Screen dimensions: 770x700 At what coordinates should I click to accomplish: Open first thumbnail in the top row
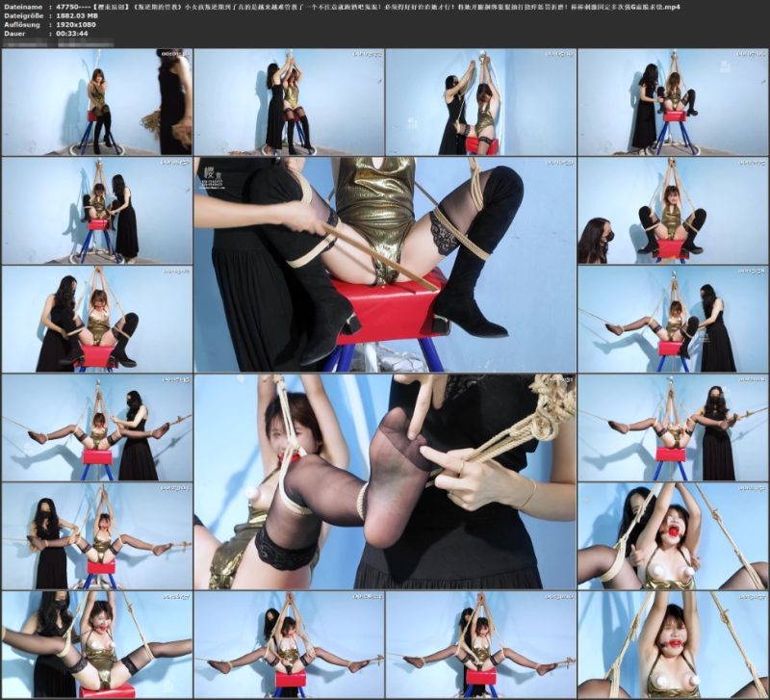pyautogui.click(x=97, y=102)
